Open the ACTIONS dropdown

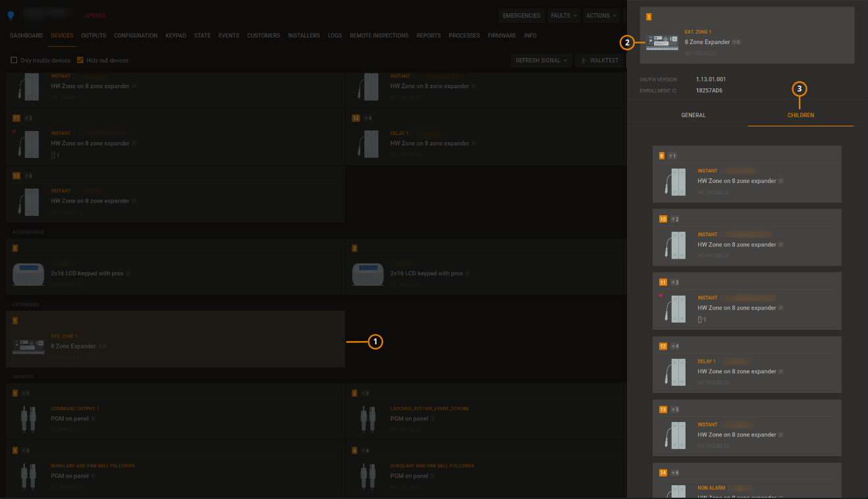click(x=600, y=15)
